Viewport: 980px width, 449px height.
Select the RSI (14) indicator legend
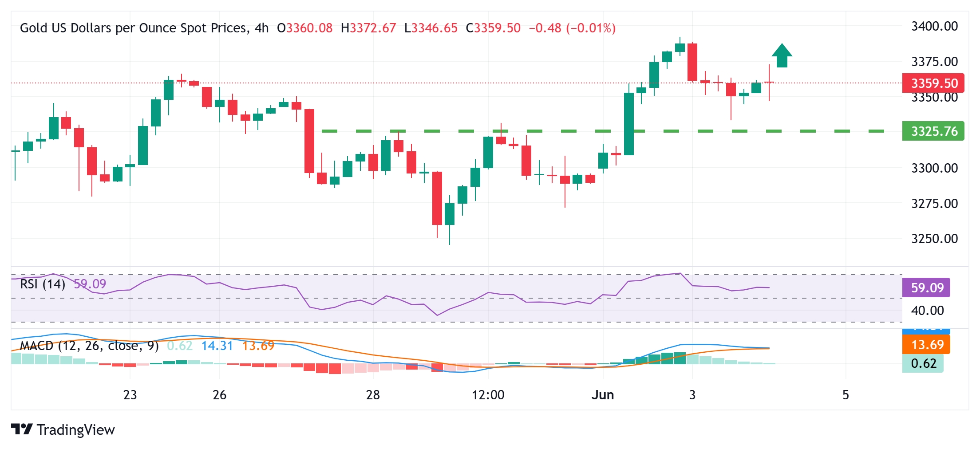click(x=43, y=284)
